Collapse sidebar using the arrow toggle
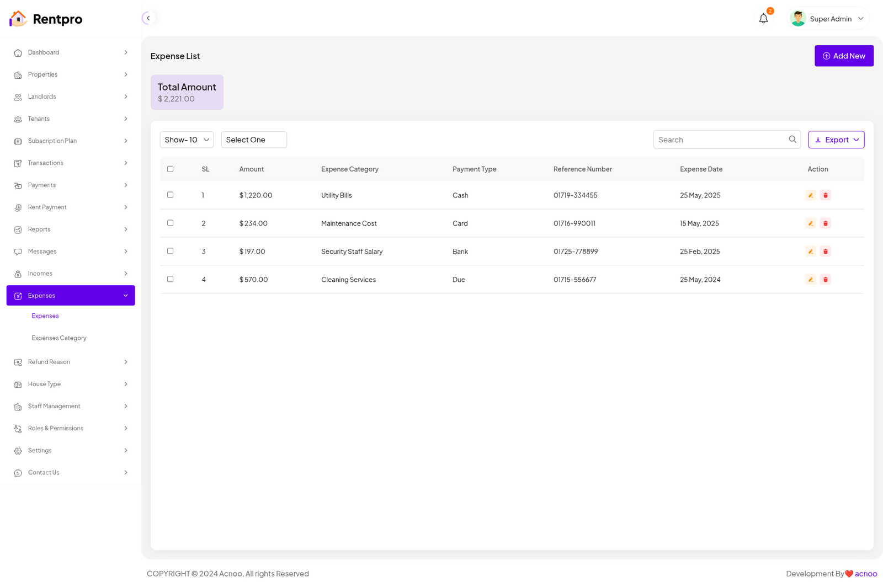 point(148,18)
